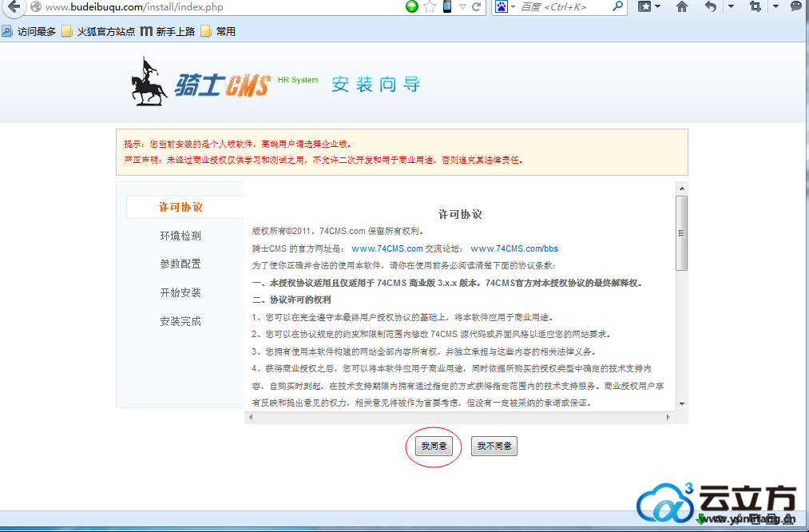Image resolution: width=809 pixels, height=532 pixels.
Task: Click the bold line starting with 一、本授权协议
Action: pyautogui.click(x=448, y=283)
